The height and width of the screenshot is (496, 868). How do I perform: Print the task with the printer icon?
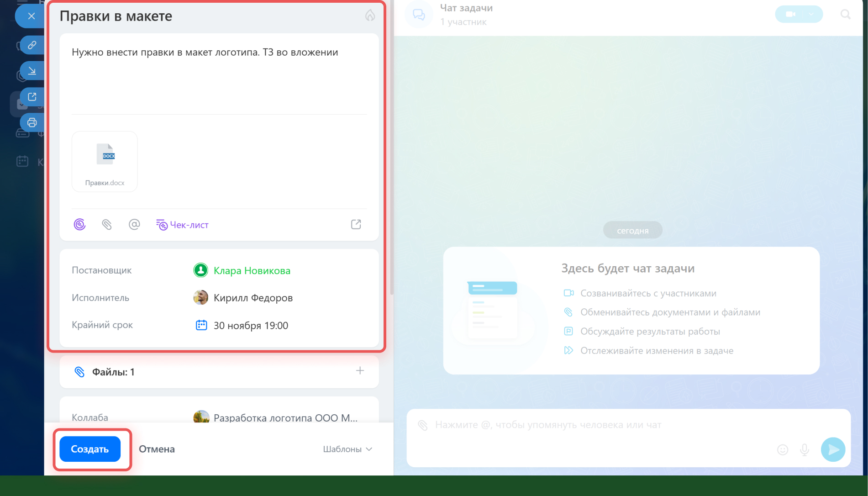pyautogui.click(x=32, y=122)
